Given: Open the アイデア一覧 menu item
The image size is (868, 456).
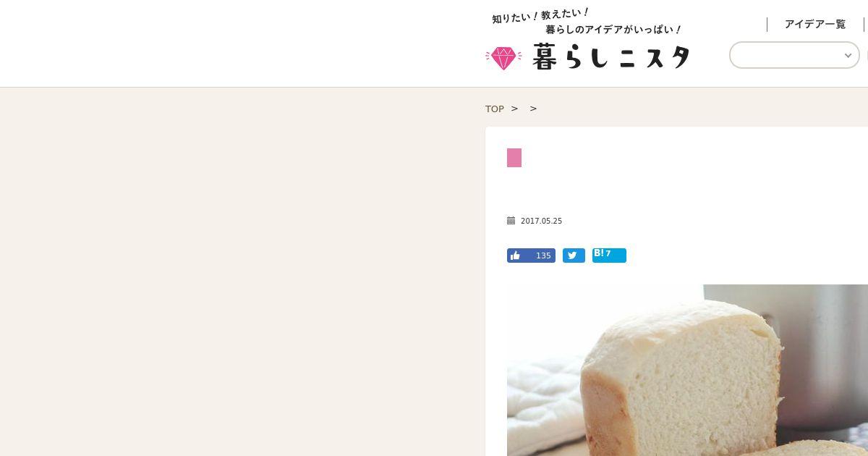Looking at the screenshot, I should [815, 25].
